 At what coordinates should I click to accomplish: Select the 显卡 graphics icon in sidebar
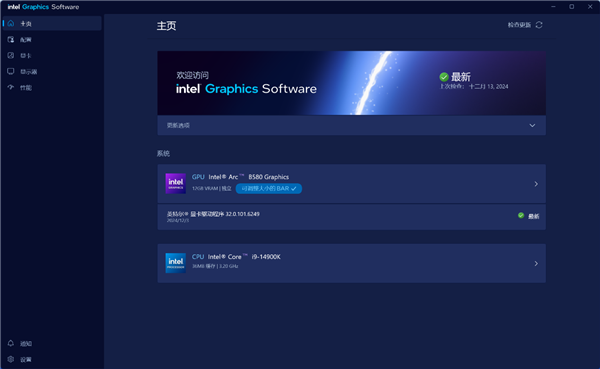(11, 56)
